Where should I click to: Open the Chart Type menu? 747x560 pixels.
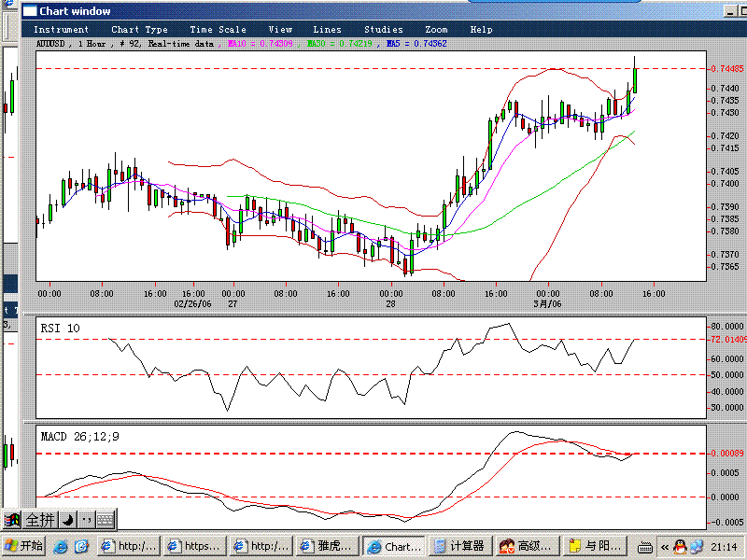coord(139,30)
